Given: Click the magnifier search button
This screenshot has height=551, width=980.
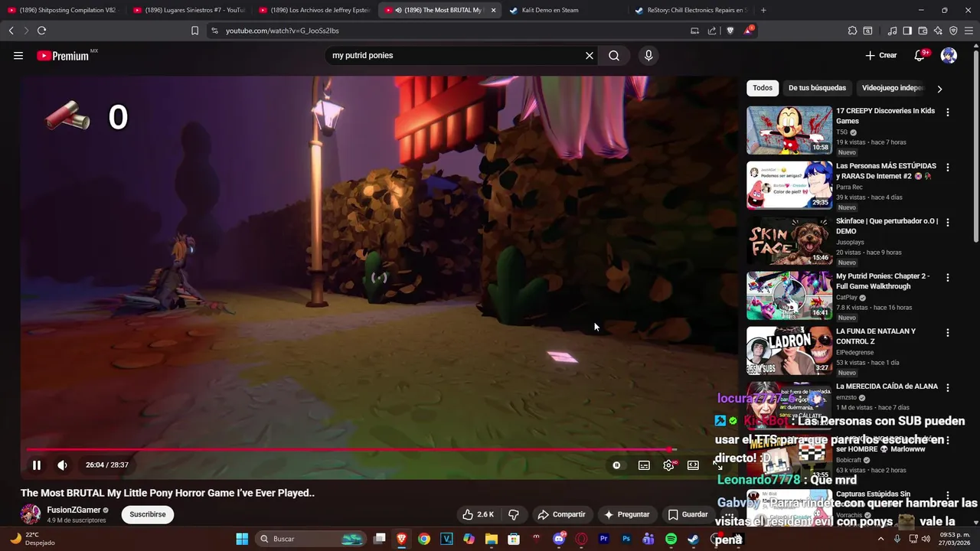Looking at the screenshot, I should pyautogui.click(x=614, y=56).
